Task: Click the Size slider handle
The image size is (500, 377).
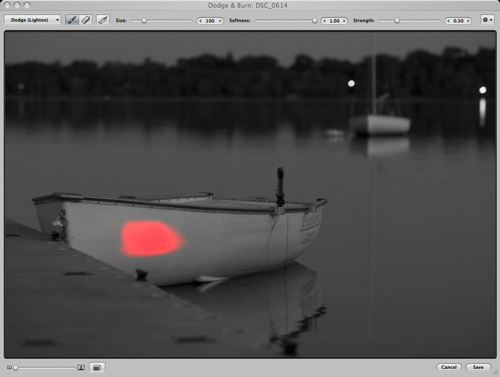Action: [144, 21]
